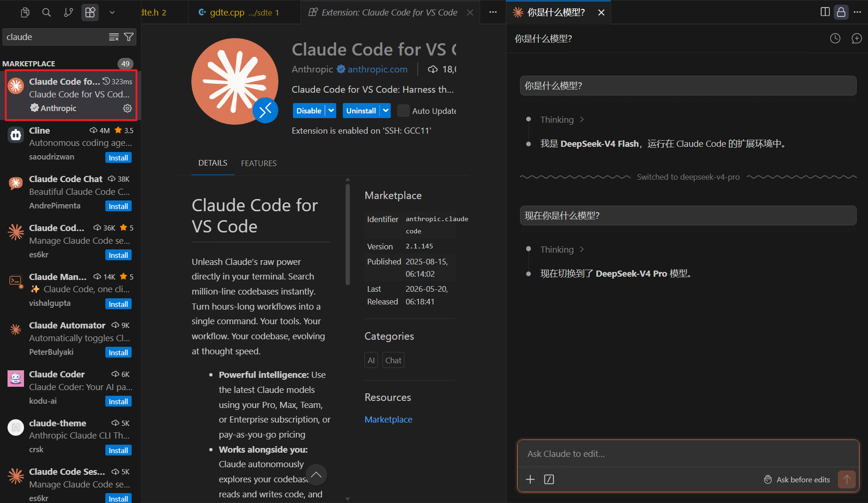Open editor group more actions menu
The image size is (868, 503).
click(493, 12)
